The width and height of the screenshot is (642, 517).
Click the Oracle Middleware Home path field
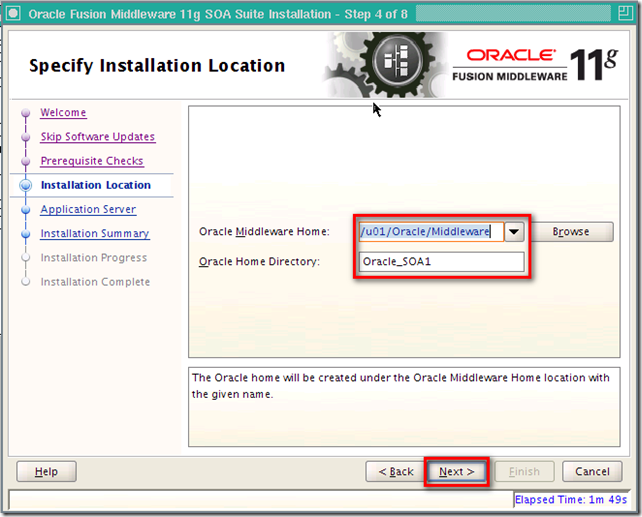click(x=431, y=232)
